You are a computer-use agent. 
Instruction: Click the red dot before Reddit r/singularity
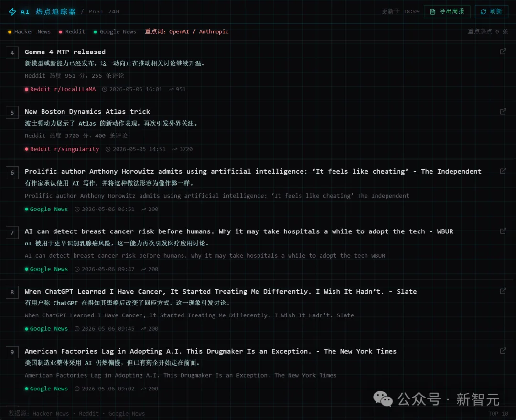27,149
